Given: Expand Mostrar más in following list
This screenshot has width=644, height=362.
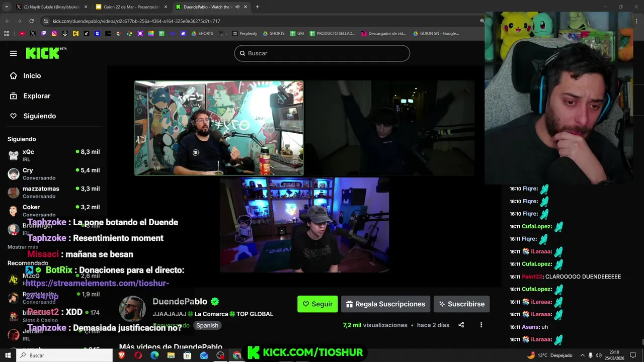Looking at the screenshot, I should pos(23,247).
